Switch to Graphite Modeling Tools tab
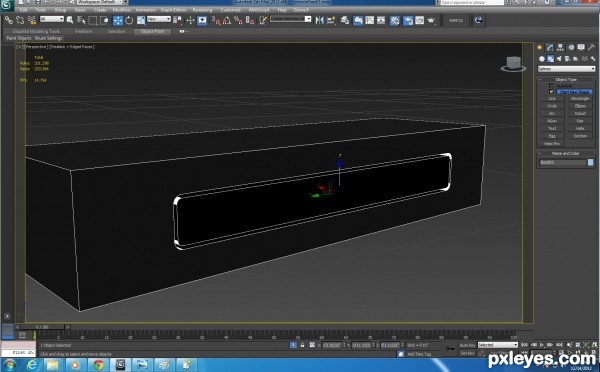600x372 pixels. pyautogui.click(x=36, y=31)
